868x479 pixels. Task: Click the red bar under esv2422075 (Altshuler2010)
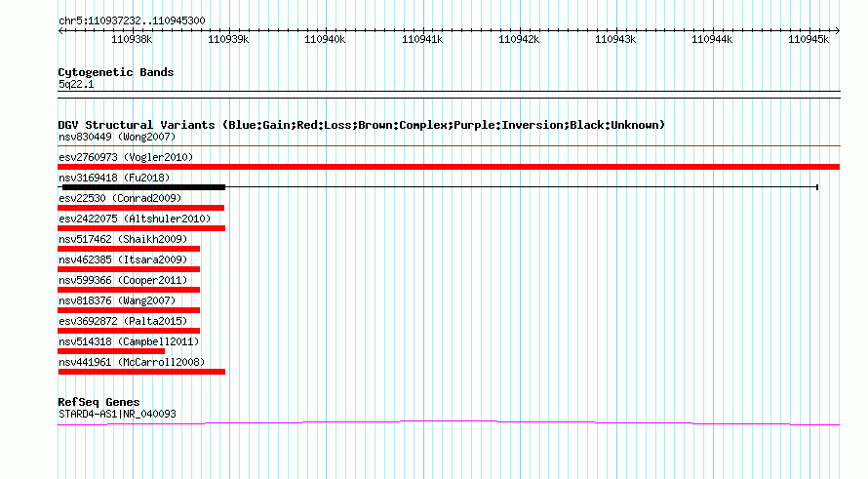(141, 228)
